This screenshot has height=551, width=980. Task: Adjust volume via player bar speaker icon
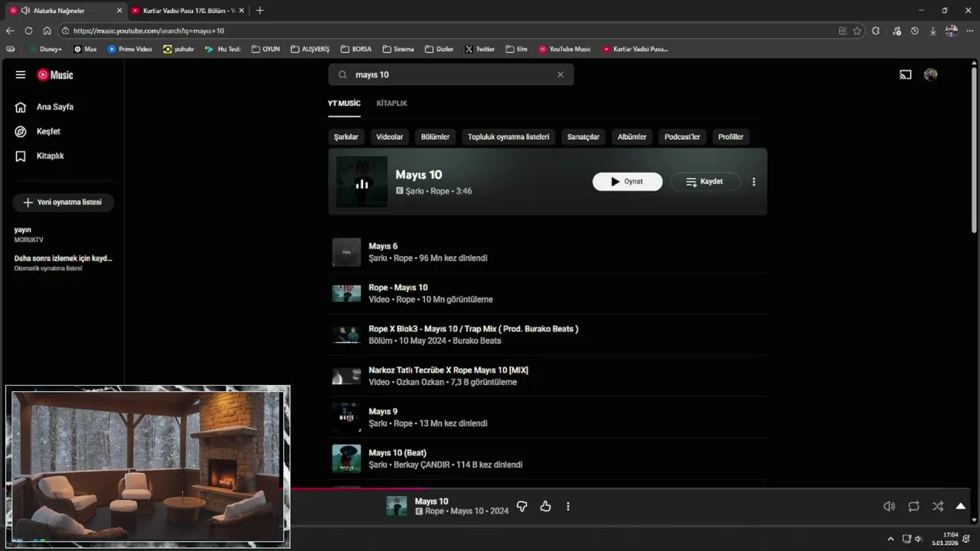[889, 507]
